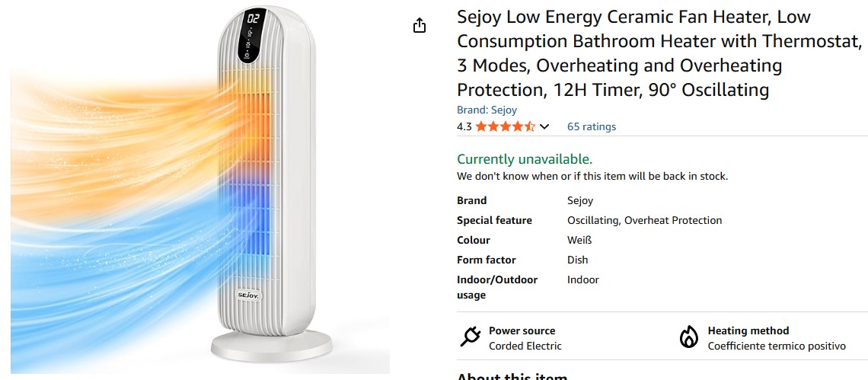Click the Coefficiente termico positivo text
Screen dimensions: 868x380
pyautogui.click(x=776, y=346)
